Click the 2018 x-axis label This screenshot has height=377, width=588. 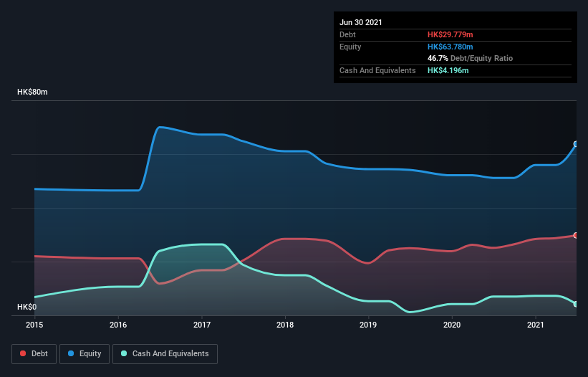(285, 325)
